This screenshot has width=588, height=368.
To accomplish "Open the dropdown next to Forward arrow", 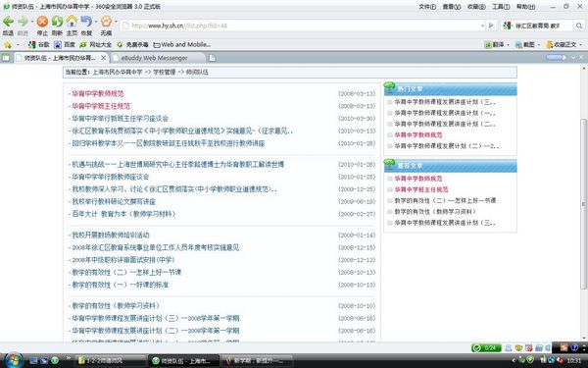I will [32, 22].
